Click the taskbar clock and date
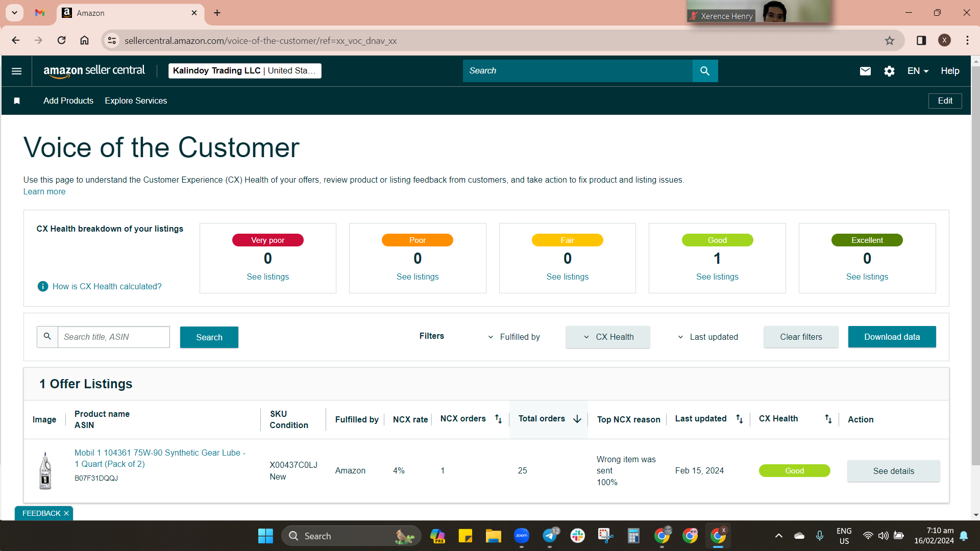Image resolution: width=980 pixels, height=551 pixels. (x=934, y=536)
